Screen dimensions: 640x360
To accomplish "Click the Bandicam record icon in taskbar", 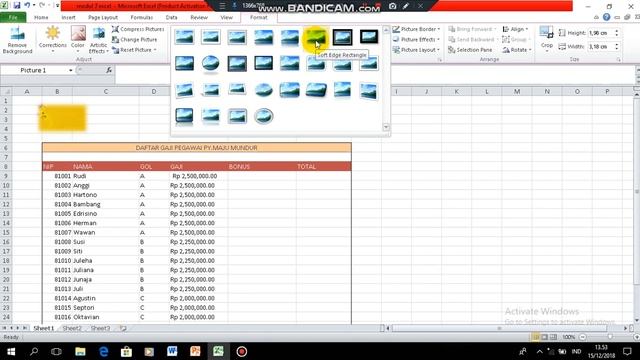I will coord(241,351).
